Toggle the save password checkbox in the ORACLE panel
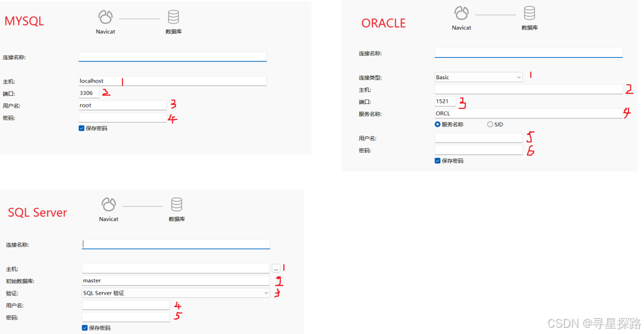 [x=437, y=161]
